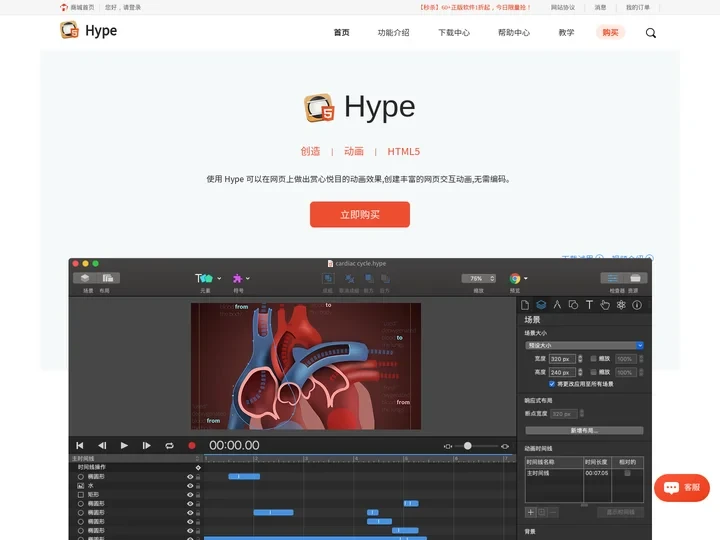Select the Typography inspector T icon
The image size is (720, 540).
[589, 305]
